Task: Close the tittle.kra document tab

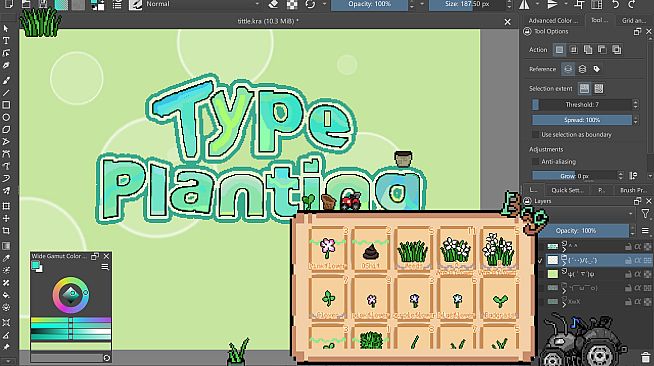Action: pos(507,22)
